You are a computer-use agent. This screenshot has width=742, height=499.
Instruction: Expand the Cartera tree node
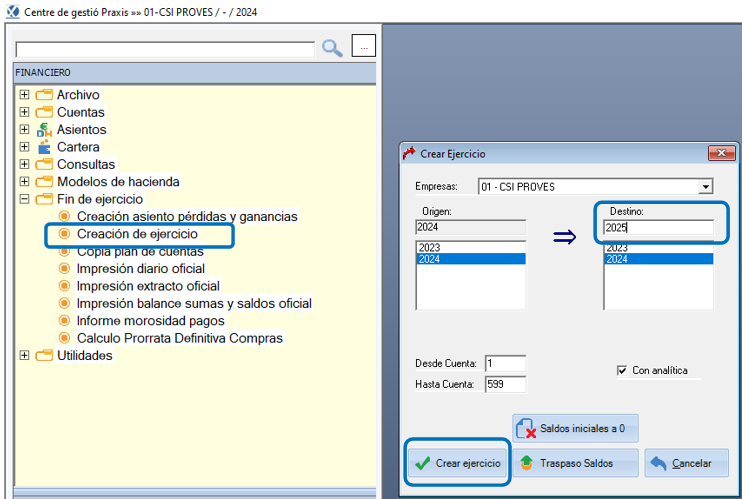pos(24,147)
